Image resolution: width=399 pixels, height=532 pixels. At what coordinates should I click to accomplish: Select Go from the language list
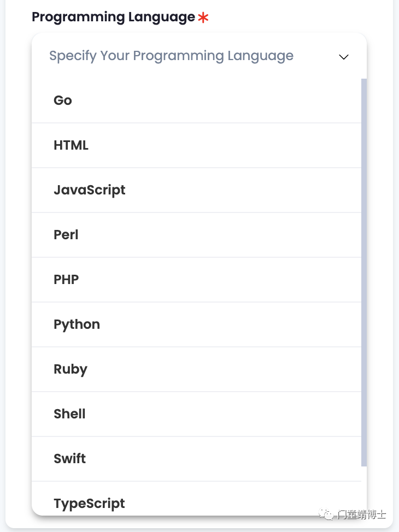[196, 101]
